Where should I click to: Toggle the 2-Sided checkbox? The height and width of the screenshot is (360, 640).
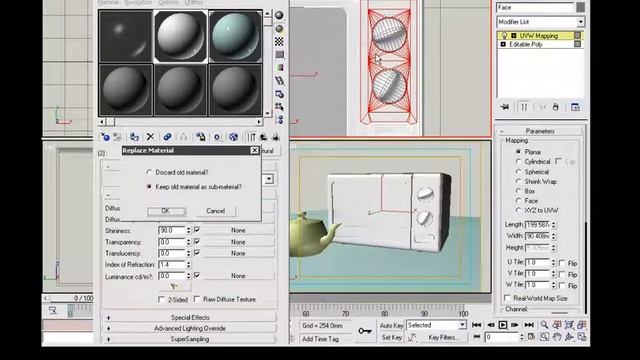tap(162, 300)
